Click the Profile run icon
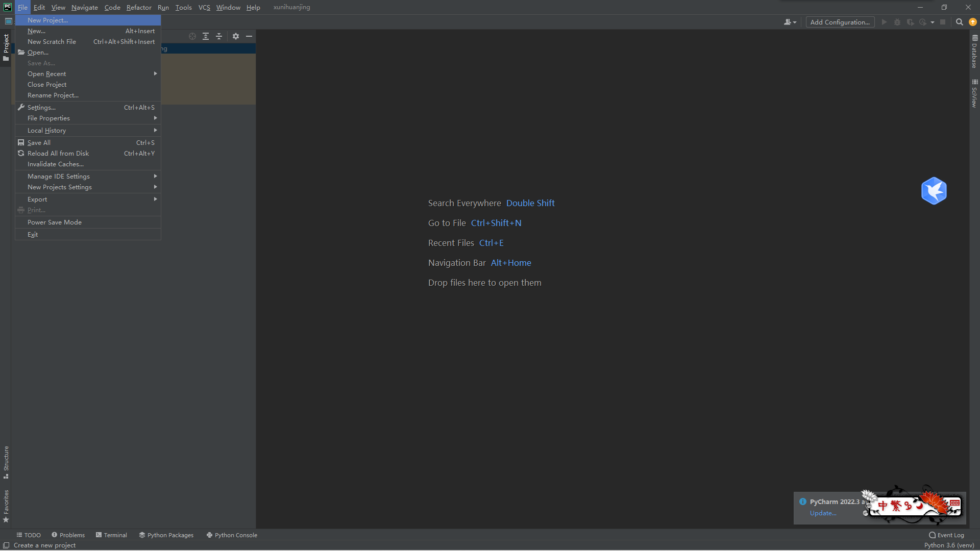 tap(923, 22)
